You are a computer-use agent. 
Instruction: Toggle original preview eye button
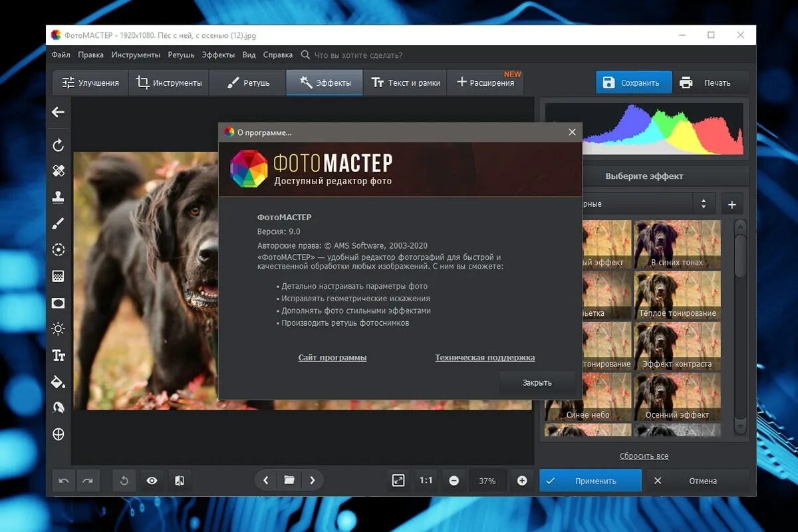click(152, 480)
